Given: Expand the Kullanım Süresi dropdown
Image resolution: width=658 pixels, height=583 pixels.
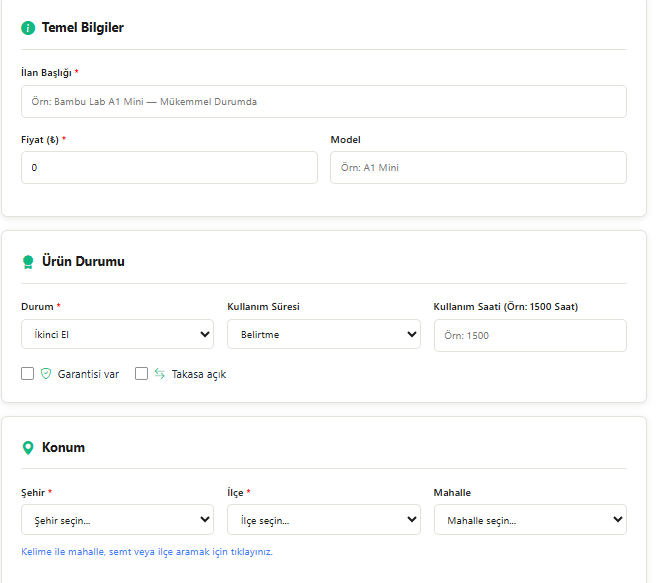Looking at the screenshot, I should click(324, 334).
